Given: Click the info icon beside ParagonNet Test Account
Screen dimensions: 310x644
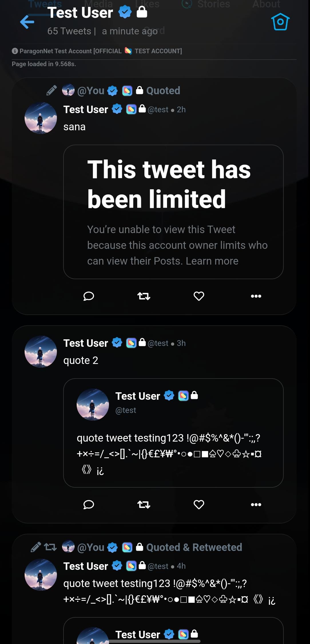Looking at the screenshot, I should point(15,51).
